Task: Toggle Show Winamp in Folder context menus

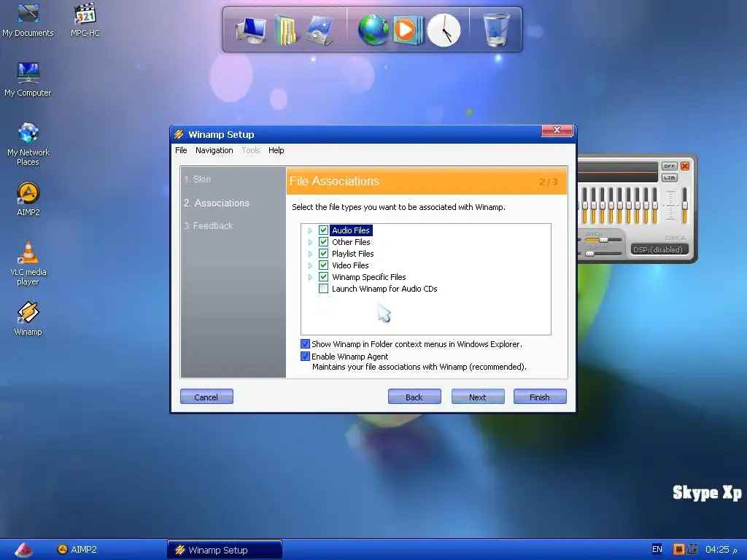Action: click(306, 344)
